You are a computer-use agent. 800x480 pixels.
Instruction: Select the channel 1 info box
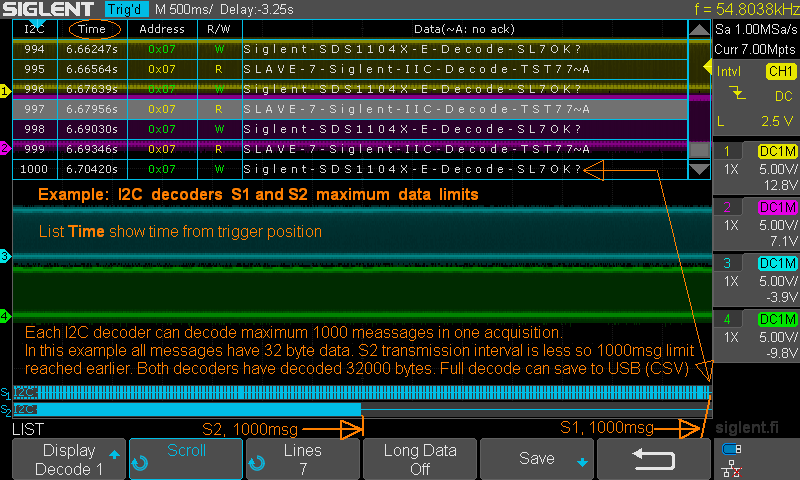[756, 167]
